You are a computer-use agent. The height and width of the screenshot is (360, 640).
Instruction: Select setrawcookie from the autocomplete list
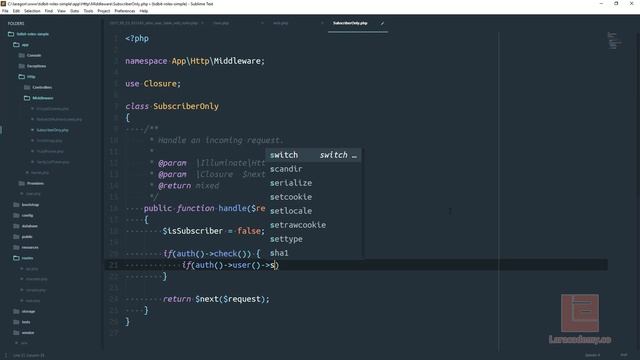point(313,225)
